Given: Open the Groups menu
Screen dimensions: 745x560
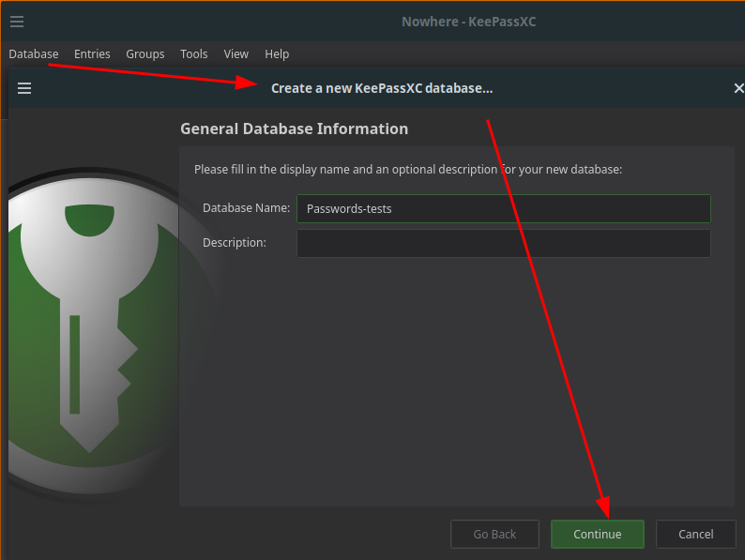Looking at the screenshot, I should click(144, 54).
